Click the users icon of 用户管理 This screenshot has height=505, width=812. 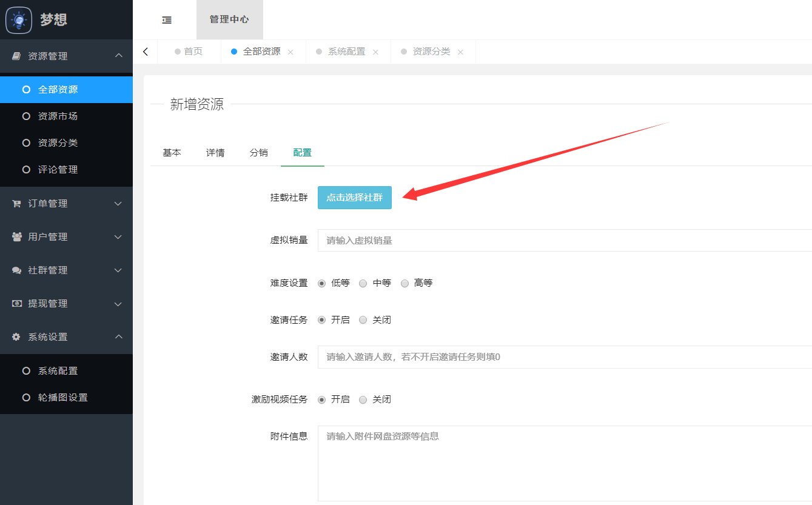(16, 237)
